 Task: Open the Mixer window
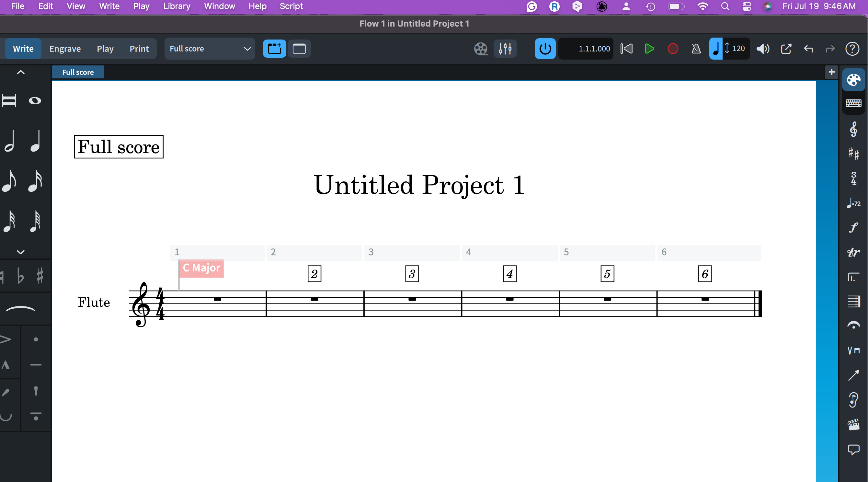point(505,49)
